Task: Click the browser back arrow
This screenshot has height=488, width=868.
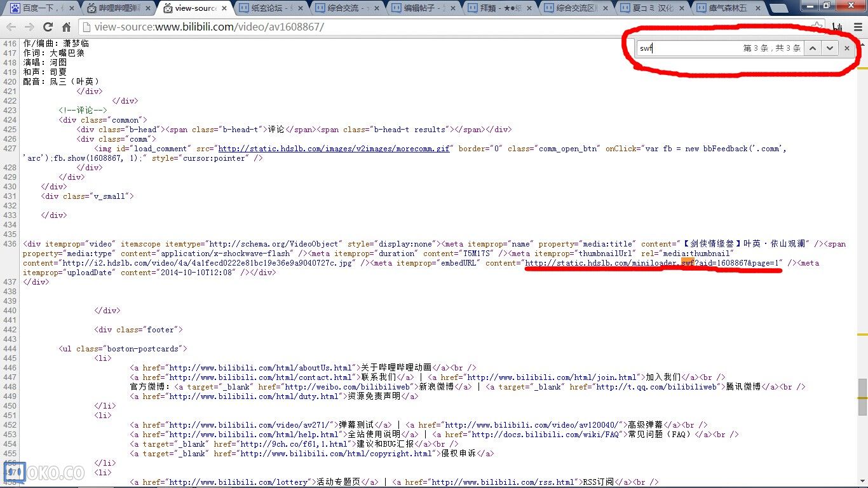Action: tap(11, 27)
